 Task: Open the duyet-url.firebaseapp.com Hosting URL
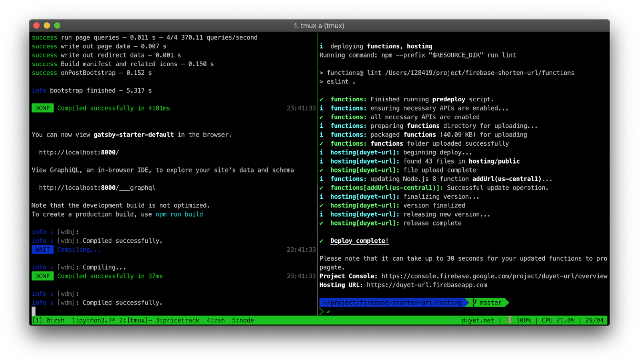point(427,285)
